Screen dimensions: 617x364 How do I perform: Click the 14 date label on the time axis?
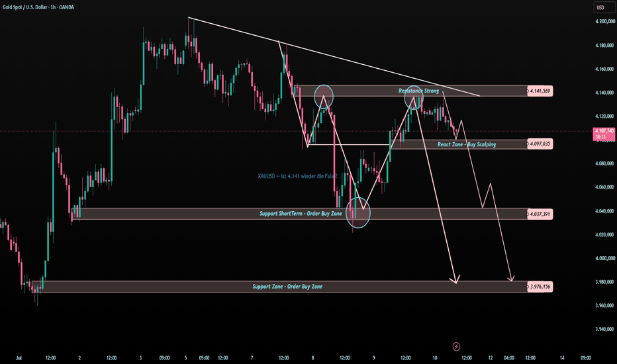pos(562,358)
